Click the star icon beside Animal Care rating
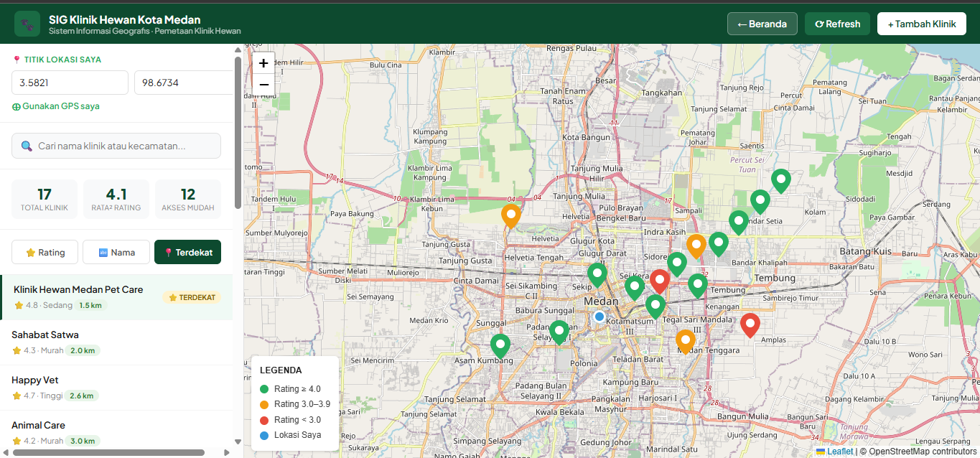Image resolution: width=980 pixels, height=458 pixels. 17,441
